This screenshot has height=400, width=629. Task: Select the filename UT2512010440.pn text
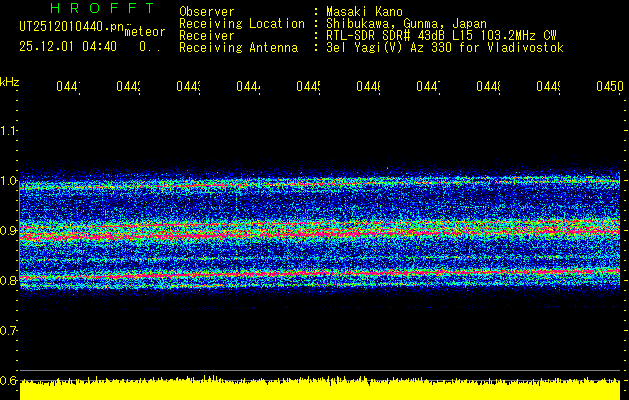pyautogui.click(x=72, y=27)
